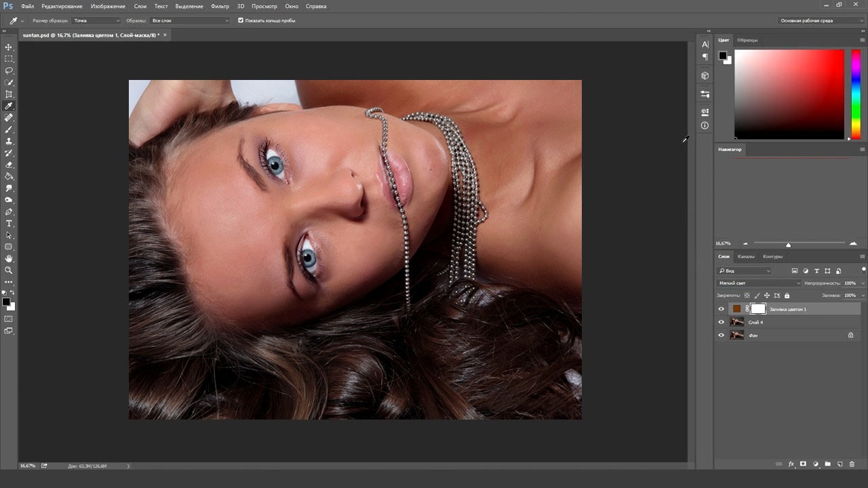Image resolution: width=868 pixels, height=488 pixels.
Task: Create a new layer
Action: coord(840,464)
